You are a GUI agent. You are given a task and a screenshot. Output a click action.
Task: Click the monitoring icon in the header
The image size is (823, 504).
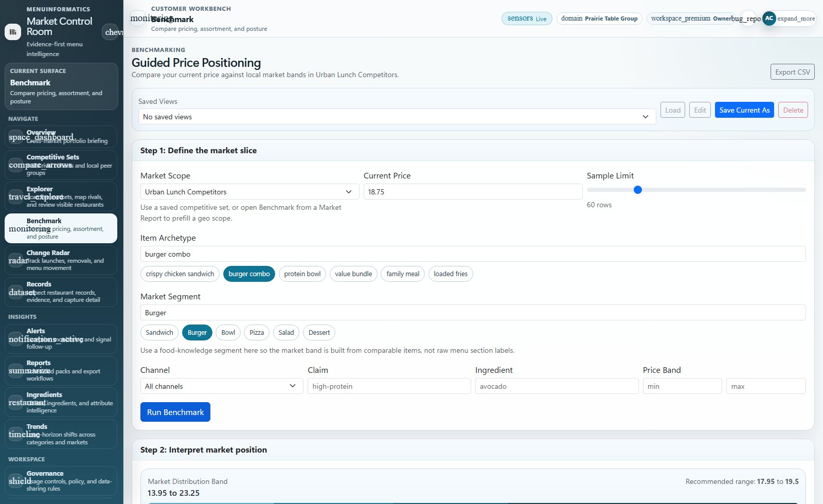pos(138,19)
